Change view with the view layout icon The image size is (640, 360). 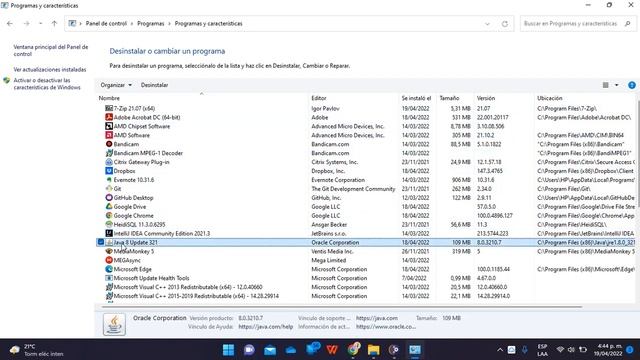pos(606,85)
